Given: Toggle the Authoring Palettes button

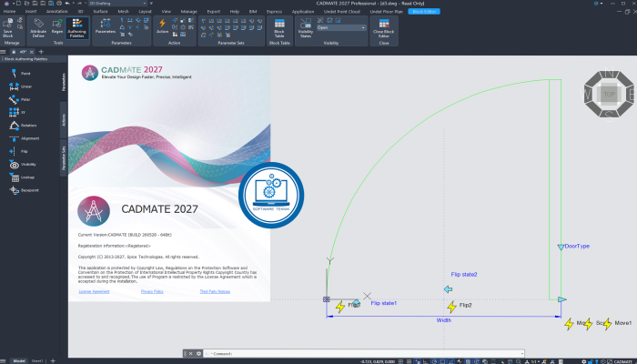Looking at the screenshot, I should (x=76, y=28).
